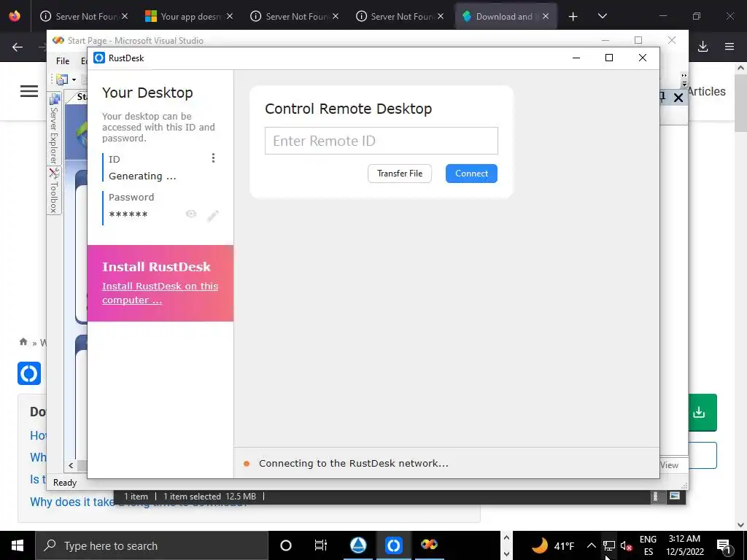The image size is (747, 560).
Task: Click the browser page vertical scrollbar
Action: pyautogui.click(x=741, y=104)
